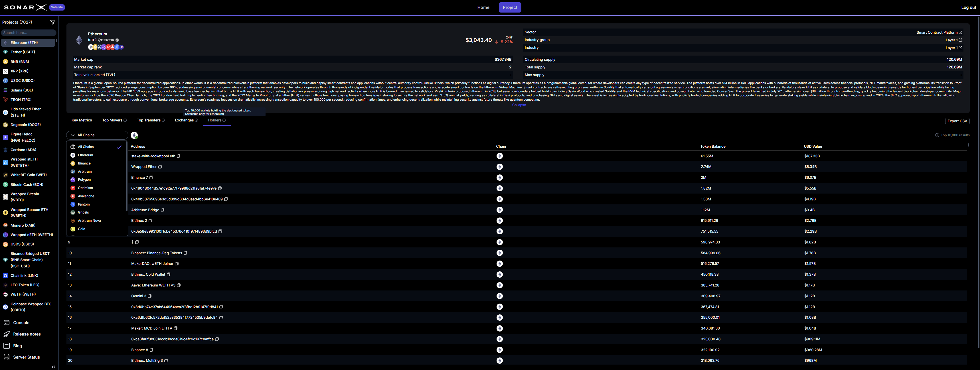Image resolution: width=980 pixels, height=370 pixels.
Task: Open the Home navigation item
Action: tap(483, 7)
